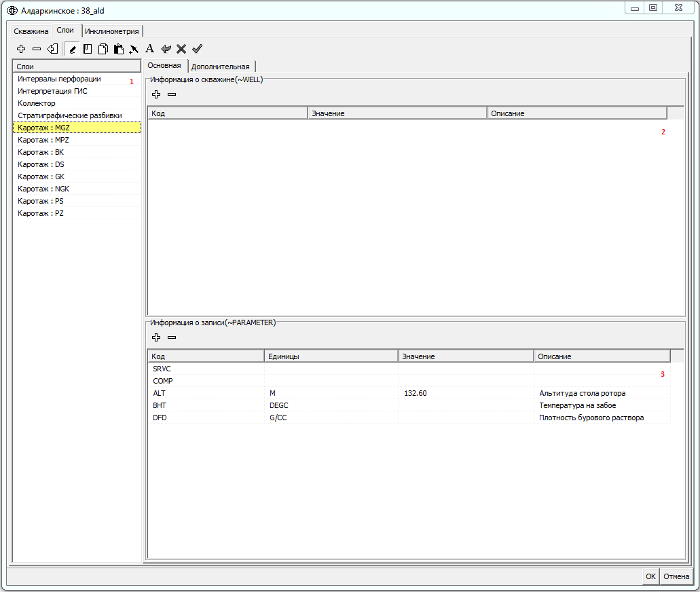Select the Каротаж : MPZ layer

coord(77,140)
